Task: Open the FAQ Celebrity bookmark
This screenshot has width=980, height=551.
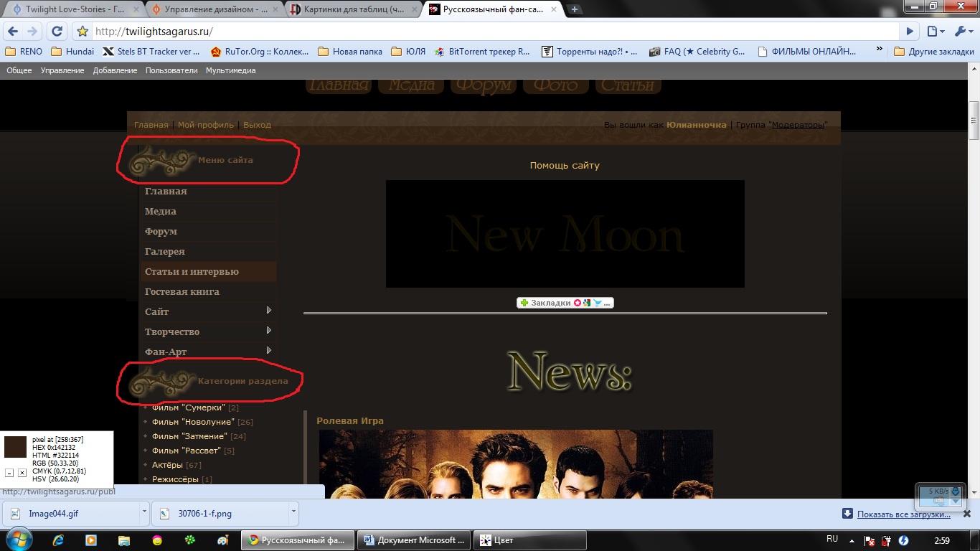Action: (697, 52)
